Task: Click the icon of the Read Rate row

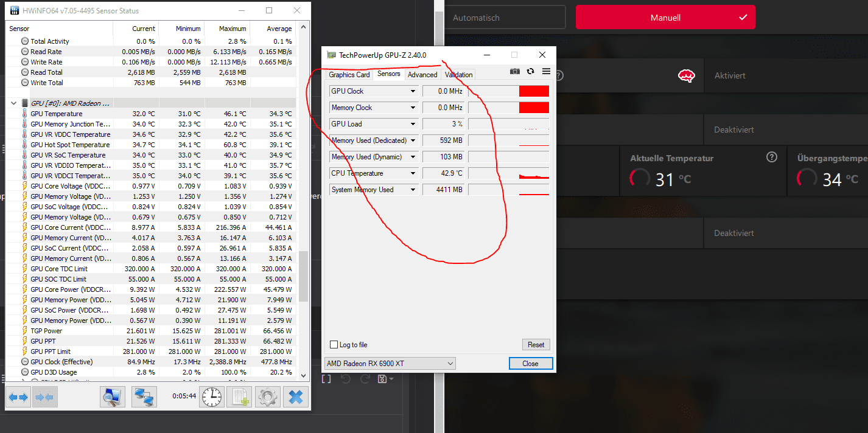Action: pyautogui.click(x=24, y=52)
